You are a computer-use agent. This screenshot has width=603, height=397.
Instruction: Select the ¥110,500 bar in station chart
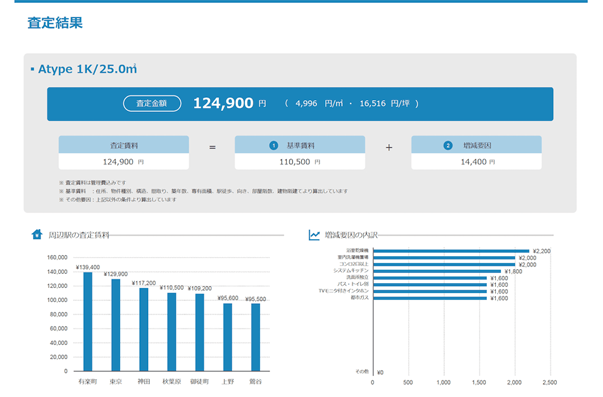click(172, 332)
